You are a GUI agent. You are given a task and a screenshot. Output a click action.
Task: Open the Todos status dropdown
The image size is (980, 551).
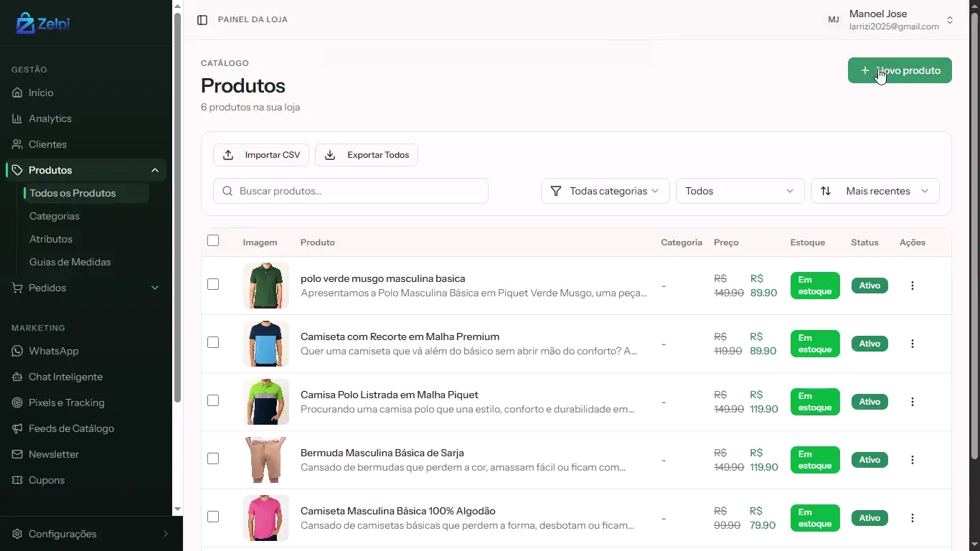[x=740, y=191]
